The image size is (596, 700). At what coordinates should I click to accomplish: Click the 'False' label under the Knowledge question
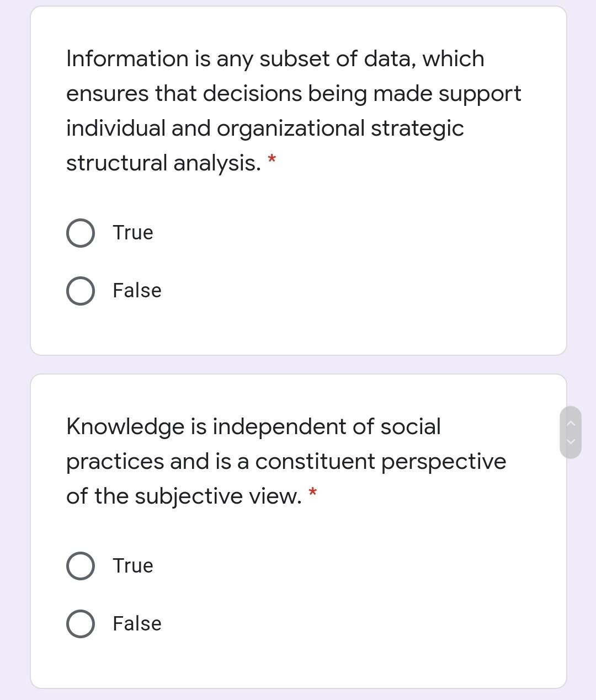tap(137, 624)
